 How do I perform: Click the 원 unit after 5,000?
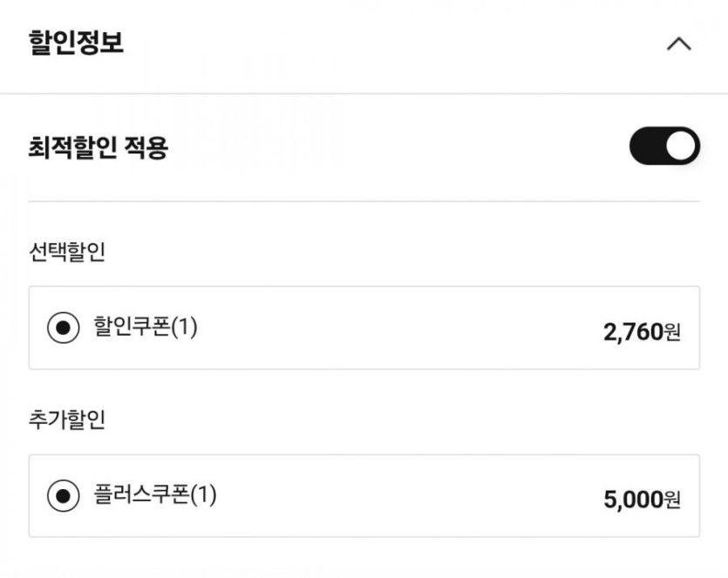point(672,500)
